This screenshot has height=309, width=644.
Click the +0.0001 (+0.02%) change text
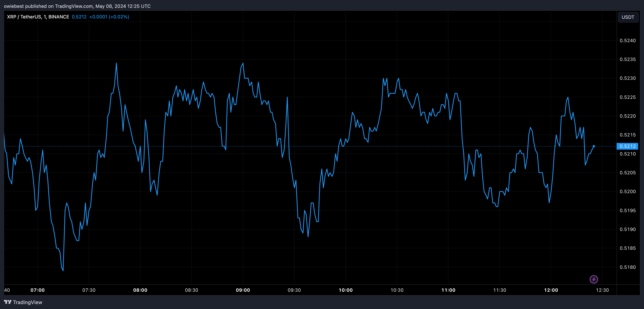[109, 17]
